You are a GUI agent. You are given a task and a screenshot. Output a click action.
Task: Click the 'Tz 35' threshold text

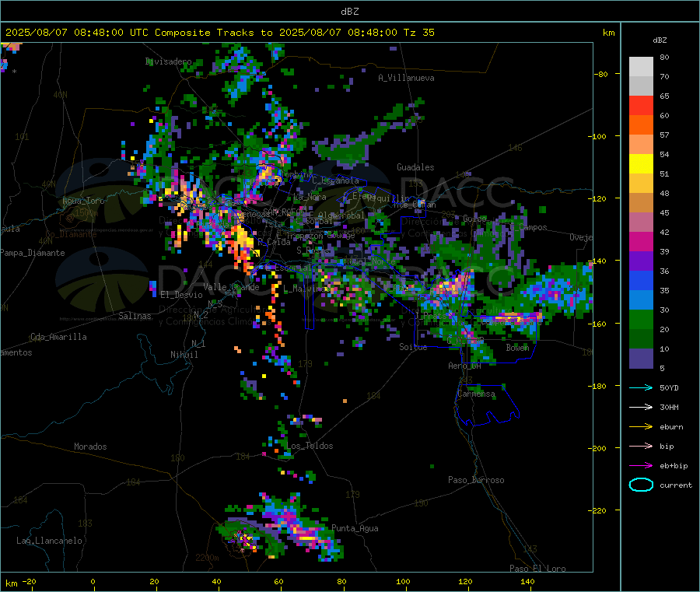pyautogui.click(x=418, y=33)
